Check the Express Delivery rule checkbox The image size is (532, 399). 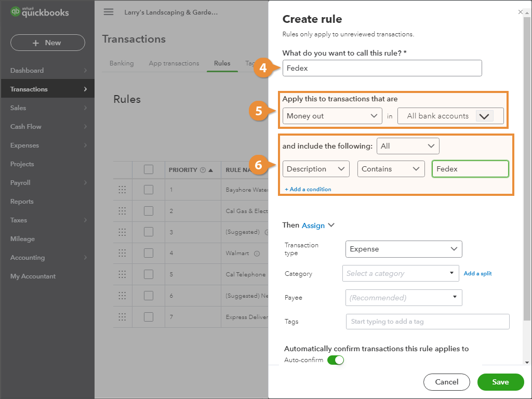(x=149, y=317)
